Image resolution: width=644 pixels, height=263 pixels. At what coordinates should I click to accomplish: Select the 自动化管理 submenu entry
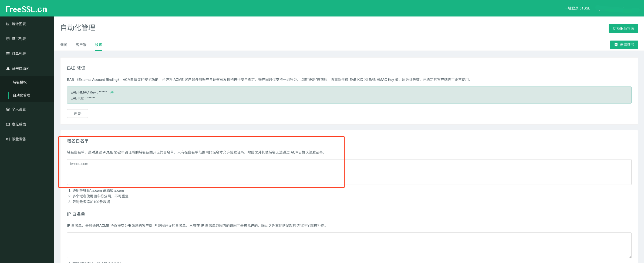point(27,95)
